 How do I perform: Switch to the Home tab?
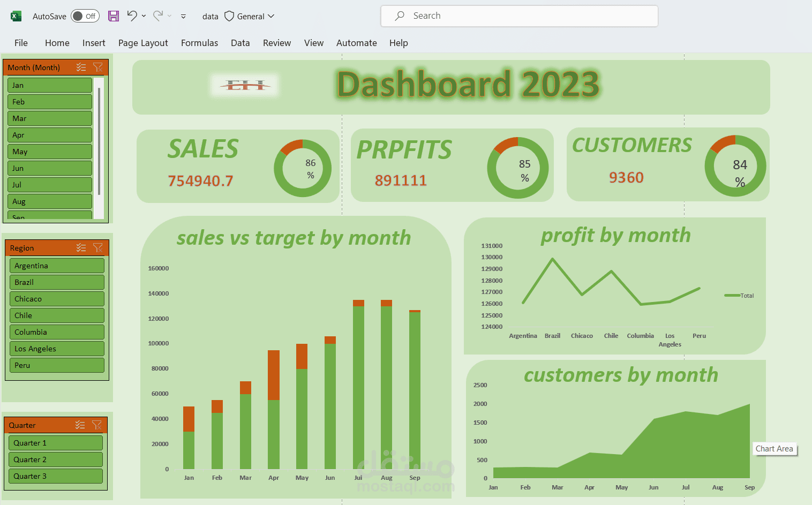click(57, 43)
